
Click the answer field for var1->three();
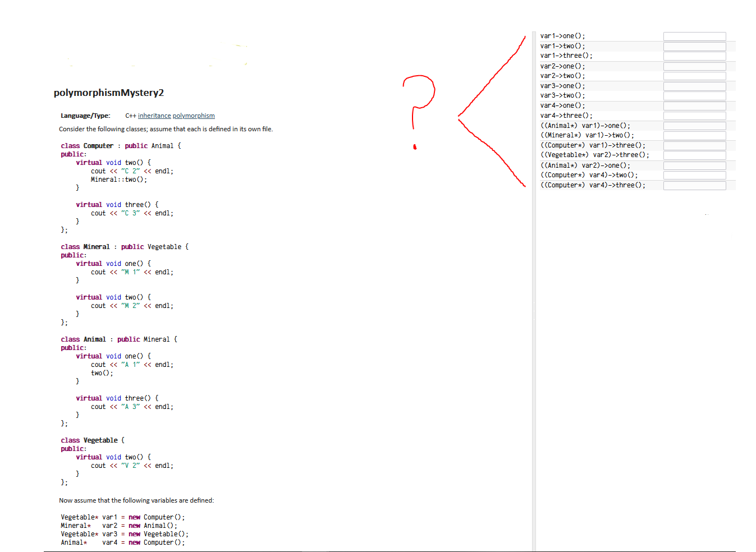[694, 56]
